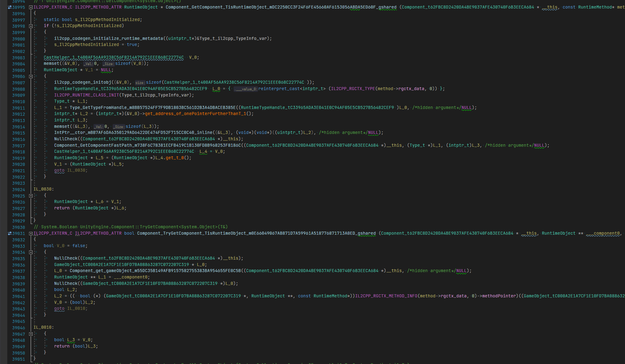Click line number 39041 in gutter

click(19, 296)
